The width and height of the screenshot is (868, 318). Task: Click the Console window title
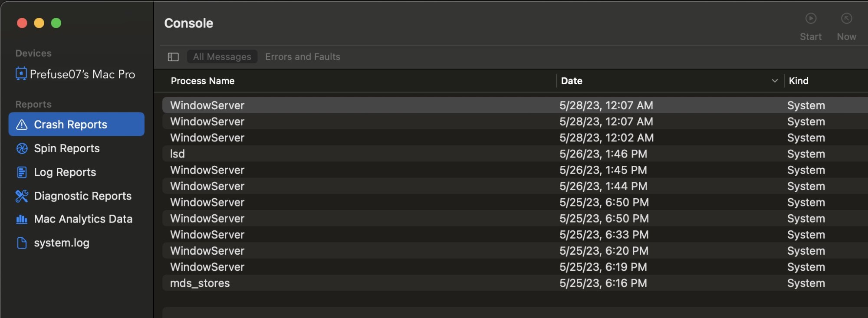189,23
